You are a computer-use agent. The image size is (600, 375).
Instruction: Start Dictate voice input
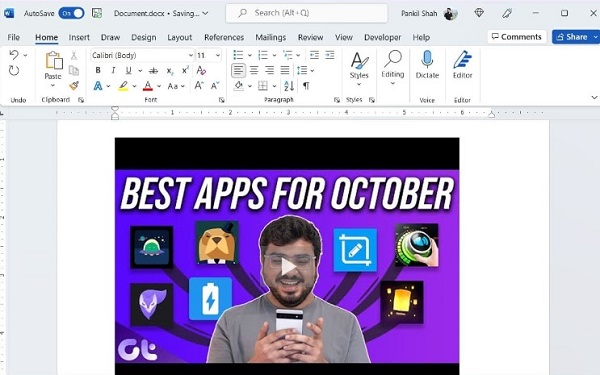click(427, 64)
